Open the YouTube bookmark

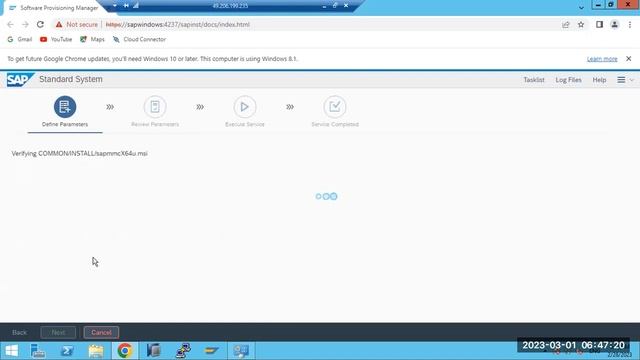(56, 39)
